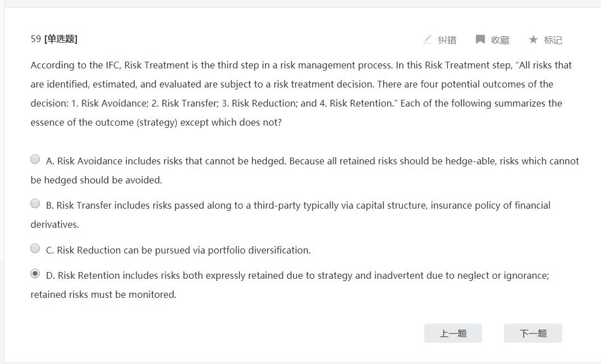
Task: Select the radio button for option A
Action: (x=35, y=159)
